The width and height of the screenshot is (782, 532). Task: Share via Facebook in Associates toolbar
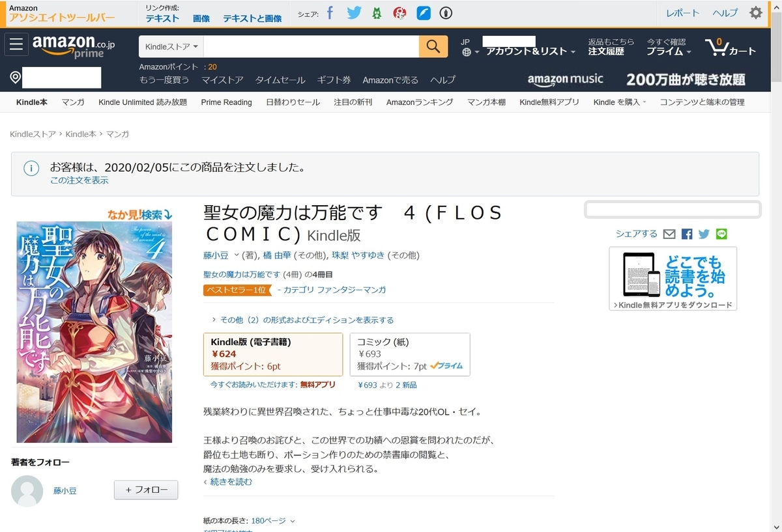pyautogui.click(x=330, y=13)
